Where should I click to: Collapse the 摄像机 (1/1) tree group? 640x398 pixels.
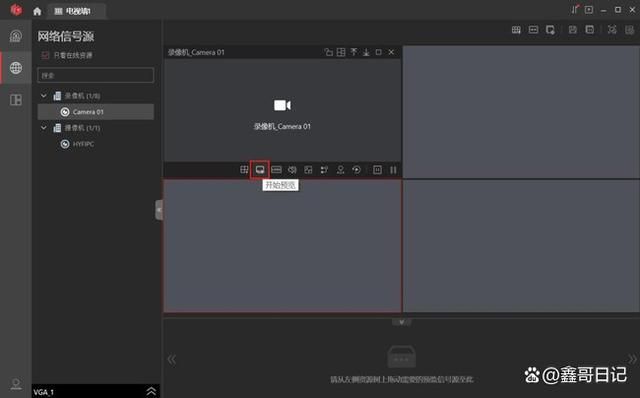point(44,128)
